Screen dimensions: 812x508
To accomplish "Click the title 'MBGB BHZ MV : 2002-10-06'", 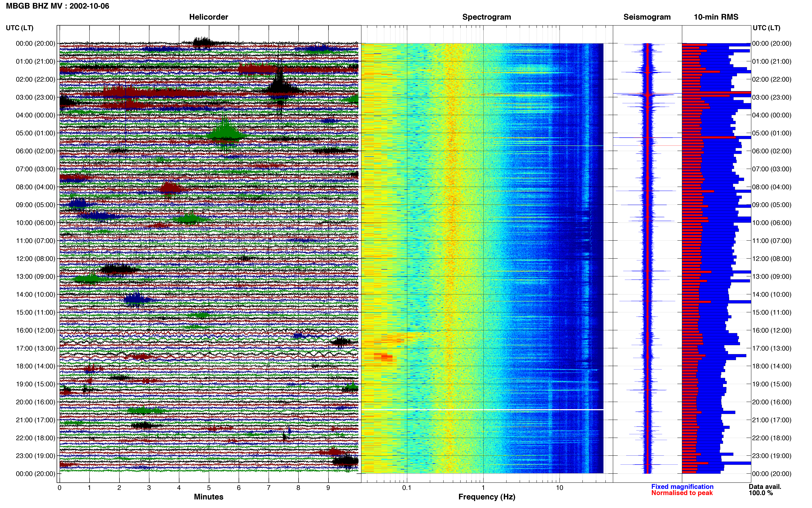I will [x=57, y=6].
